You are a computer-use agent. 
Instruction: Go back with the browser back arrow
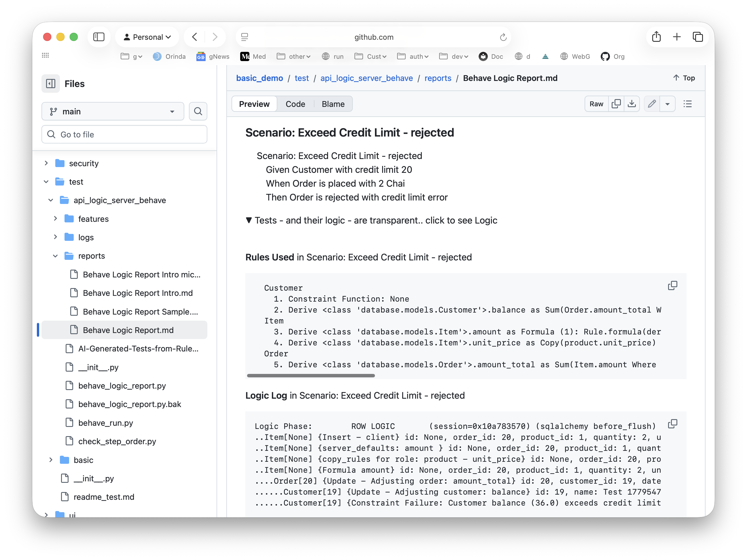[x=194, y=37]
